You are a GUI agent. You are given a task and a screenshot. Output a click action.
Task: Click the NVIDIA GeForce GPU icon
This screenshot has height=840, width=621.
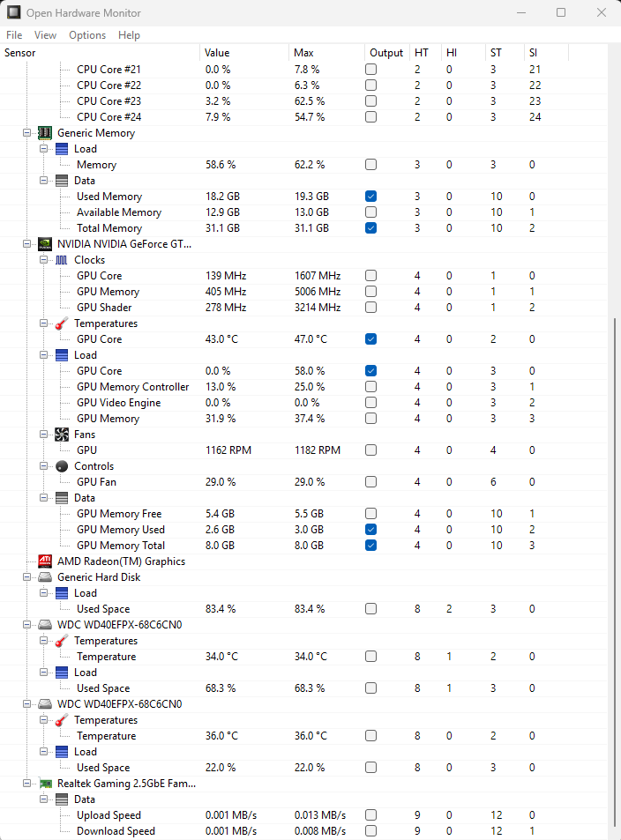tap(45, 244)
